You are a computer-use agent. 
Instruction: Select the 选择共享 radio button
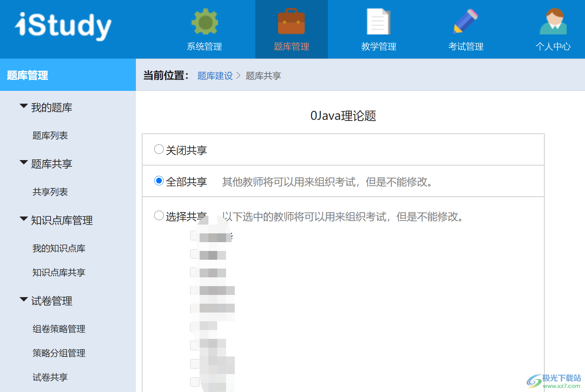[x=159, y=215]
